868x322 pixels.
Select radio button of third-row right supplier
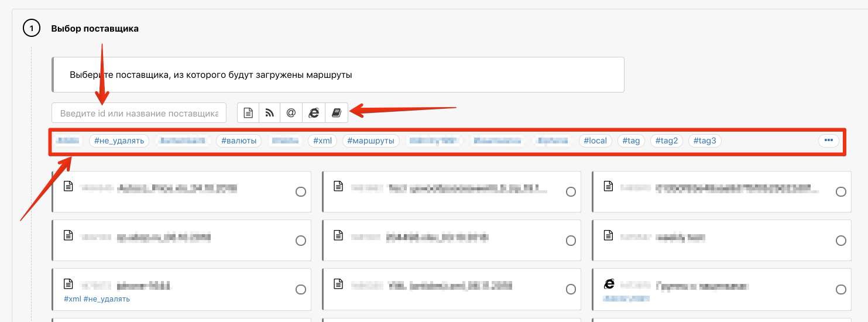tap(840, 289)
